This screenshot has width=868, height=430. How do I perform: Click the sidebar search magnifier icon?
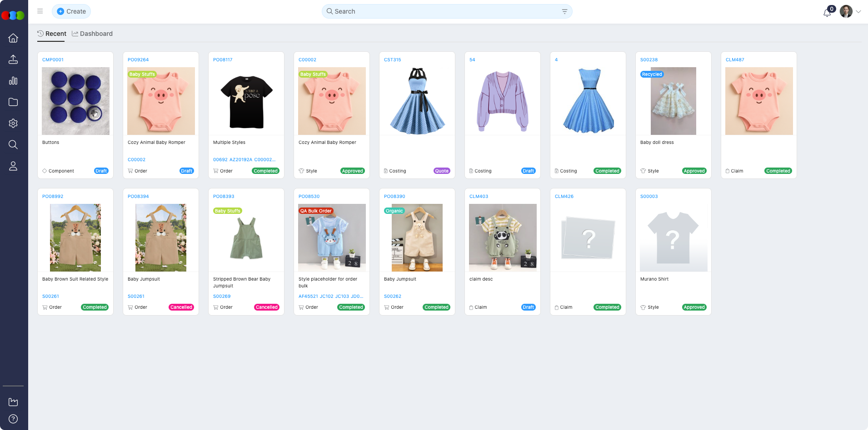point(13,145)
